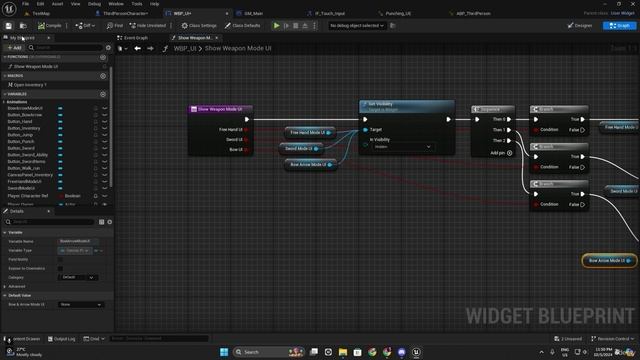This screenshot has width=640, height=360.
Task: Open the play options three-dot menu
Action: (314, 26)
